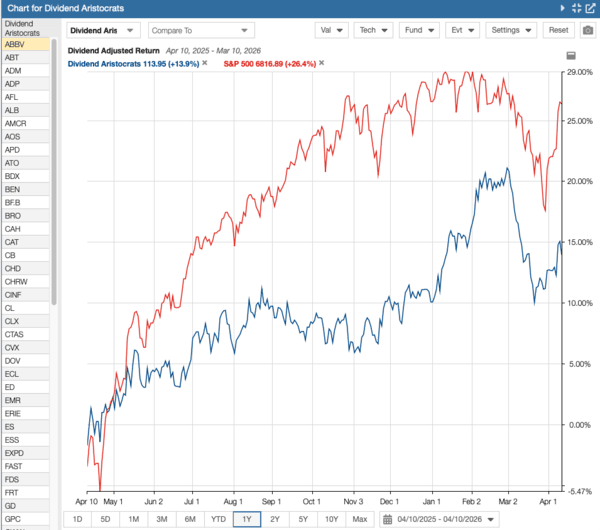Open the Tech indicators menu
Screen dimensions: 600x530
click(374, 30)
